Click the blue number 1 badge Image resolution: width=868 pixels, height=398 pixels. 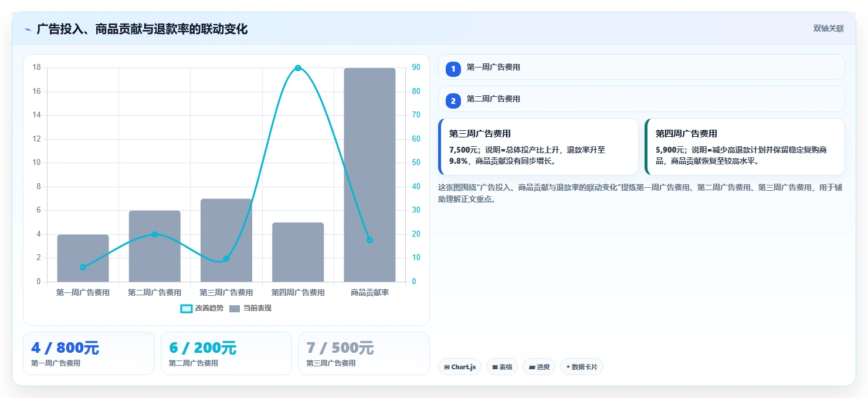453,69
